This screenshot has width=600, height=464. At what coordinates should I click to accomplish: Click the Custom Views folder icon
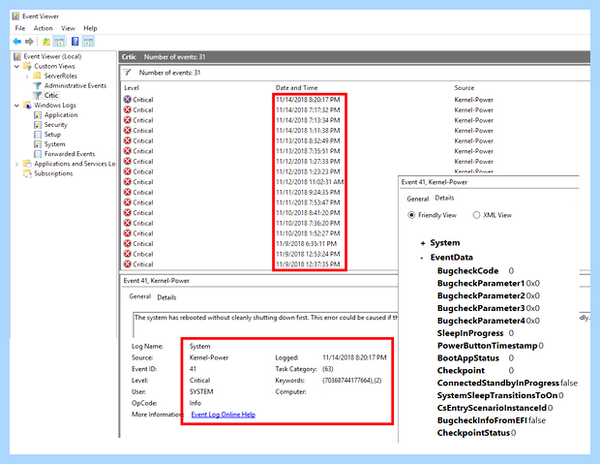27,66
